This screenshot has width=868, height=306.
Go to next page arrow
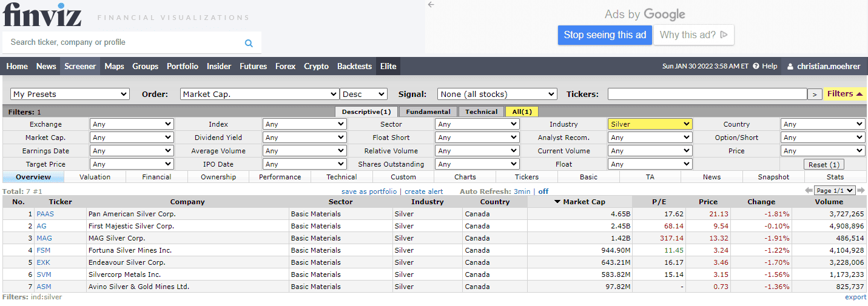[x=861, y=190]
